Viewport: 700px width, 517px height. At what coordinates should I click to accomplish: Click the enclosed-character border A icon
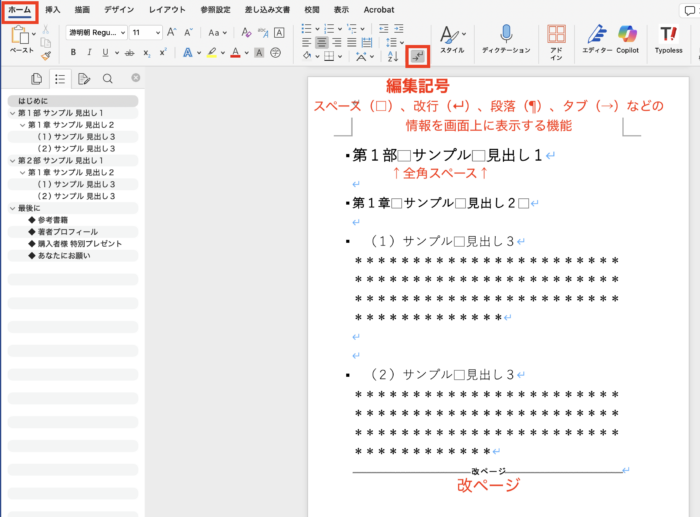point(279,32)
